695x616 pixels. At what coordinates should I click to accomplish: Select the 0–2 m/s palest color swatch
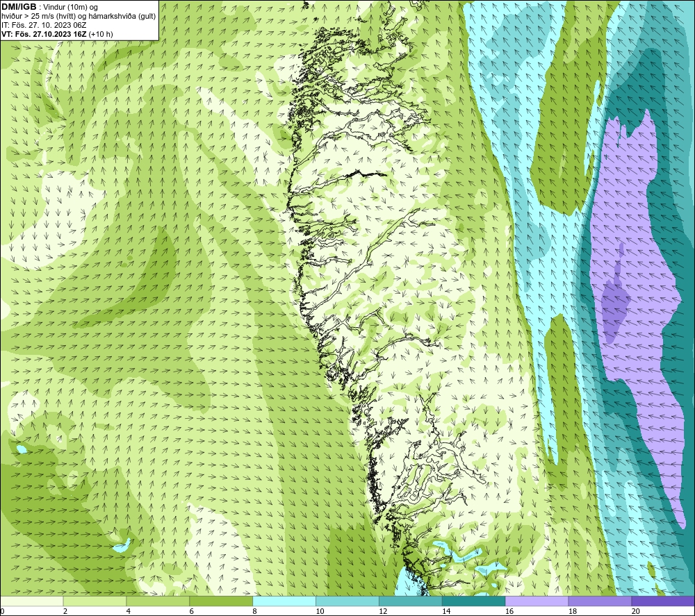click(32, 601)
